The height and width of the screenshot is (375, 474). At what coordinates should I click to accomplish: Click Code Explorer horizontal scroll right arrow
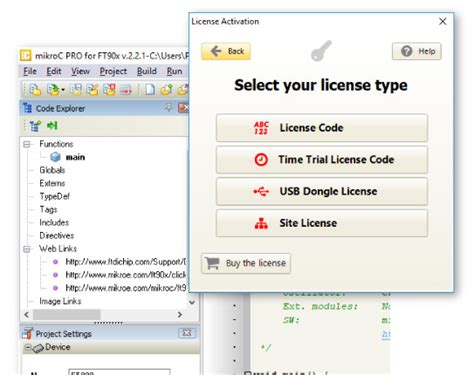[180, 315]
